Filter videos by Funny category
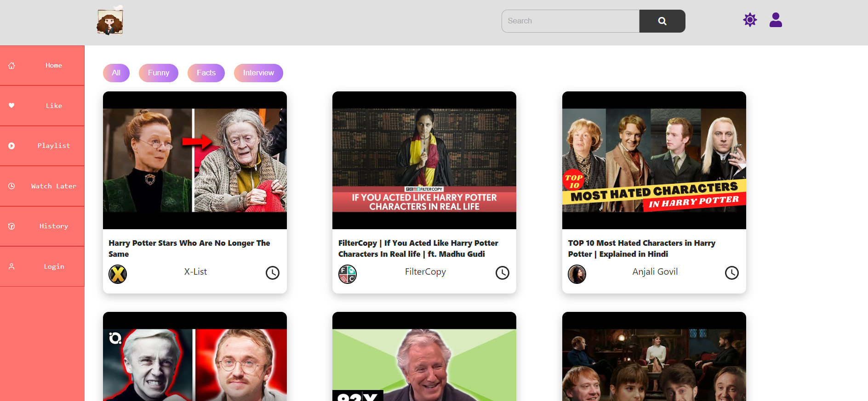 (159, 73)
